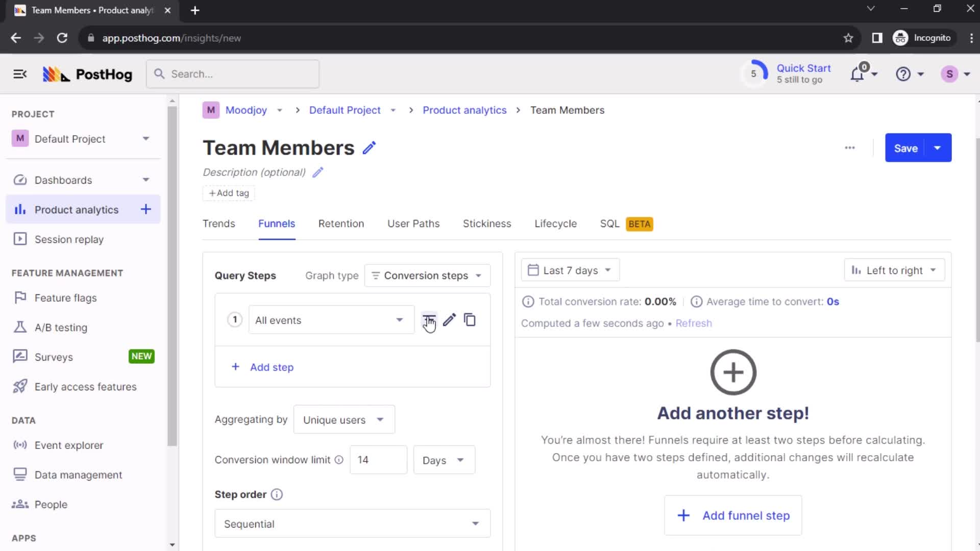Click the edit title pencil icon
This screenshot has width=980, height=551.
(x=370, y=148)
